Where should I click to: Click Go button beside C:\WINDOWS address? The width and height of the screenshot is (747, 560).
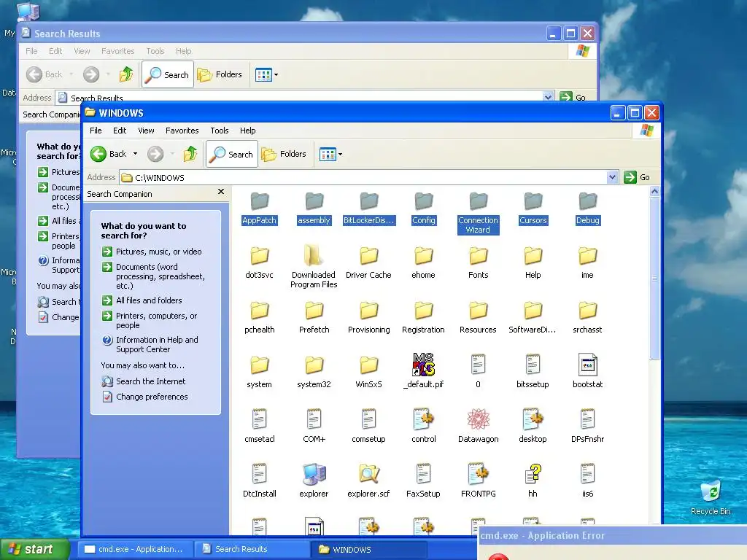pyautogui.click(x=637, y=177)
